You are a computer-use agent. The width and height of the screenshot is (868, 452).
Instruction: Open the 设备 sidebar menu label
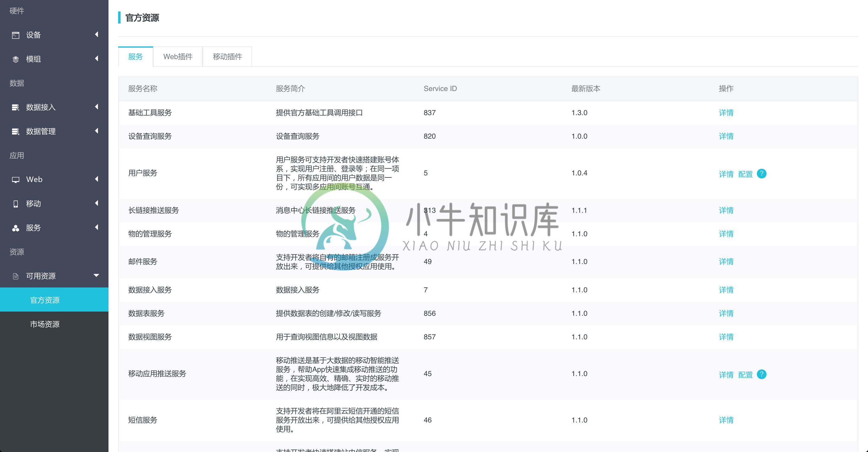pos(33,35)
